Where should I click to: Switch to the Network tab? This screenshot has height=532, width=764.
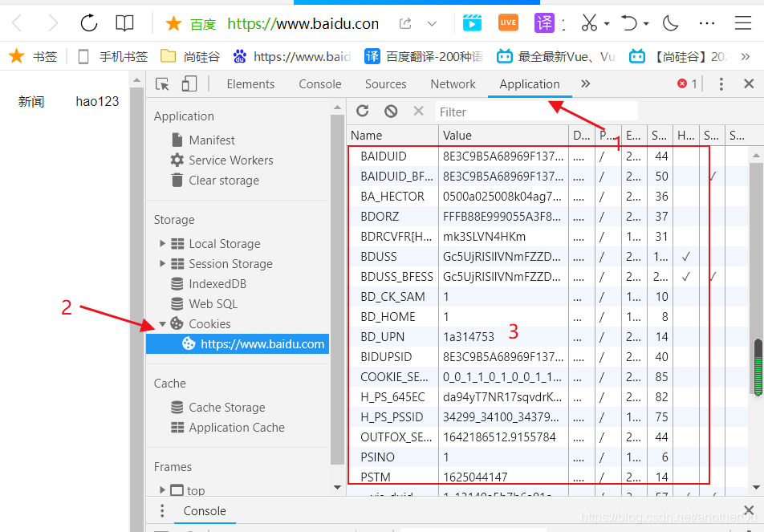(x=453, y=84)
